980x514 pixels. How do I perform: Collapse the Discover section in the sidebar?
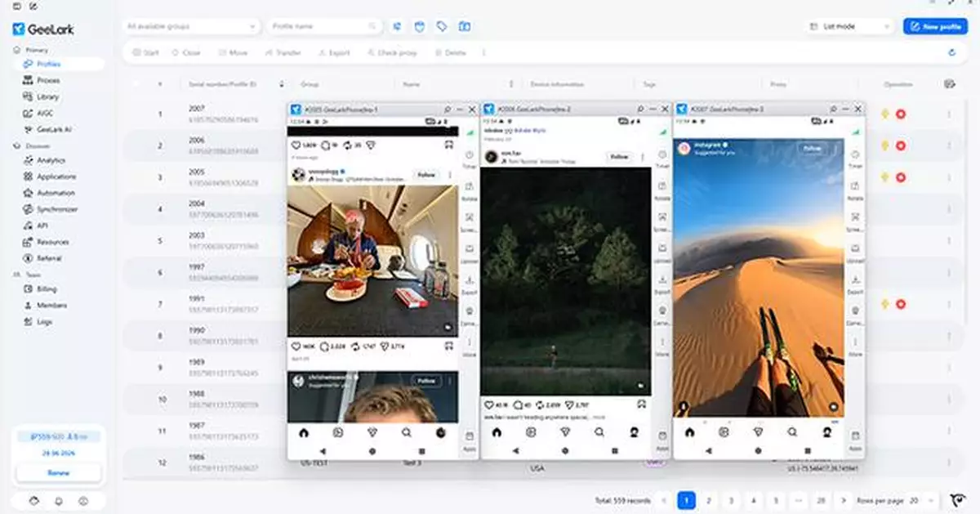point(32,146)
